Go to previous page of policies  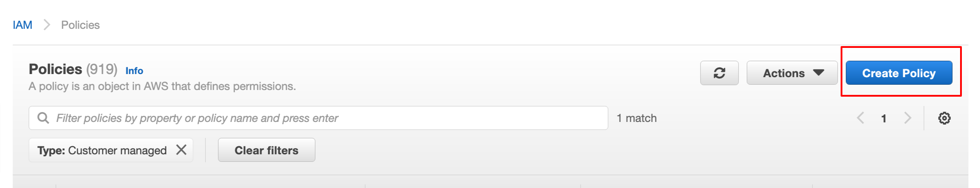861,118
